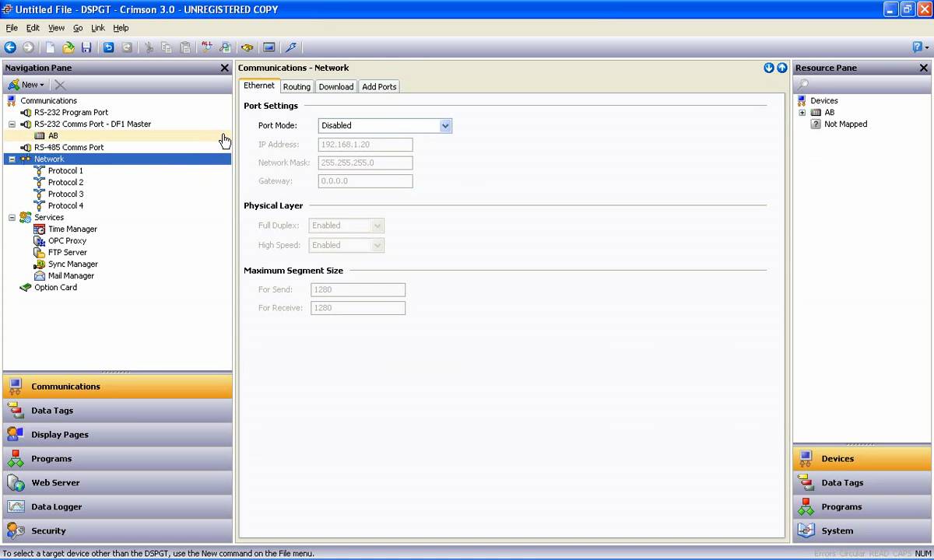
Task: Select Mail Manager service
Action: click(71, 275)
